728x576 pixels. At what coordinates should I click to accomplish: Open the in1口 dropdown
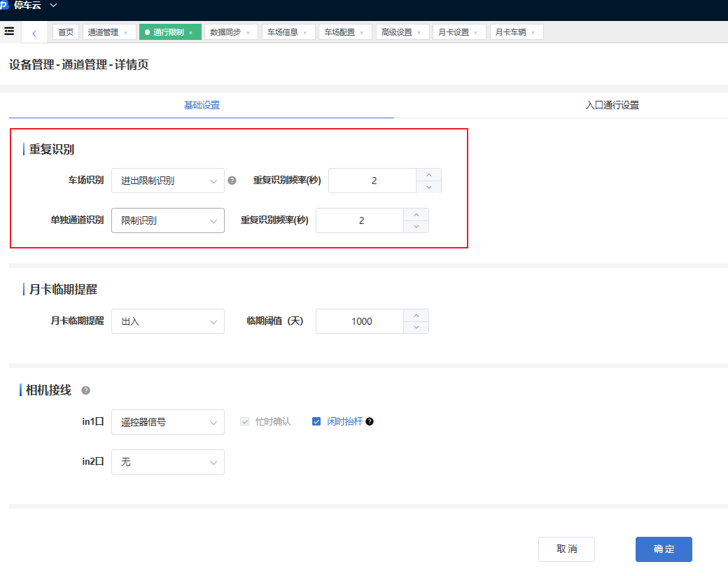coord(168,422)
